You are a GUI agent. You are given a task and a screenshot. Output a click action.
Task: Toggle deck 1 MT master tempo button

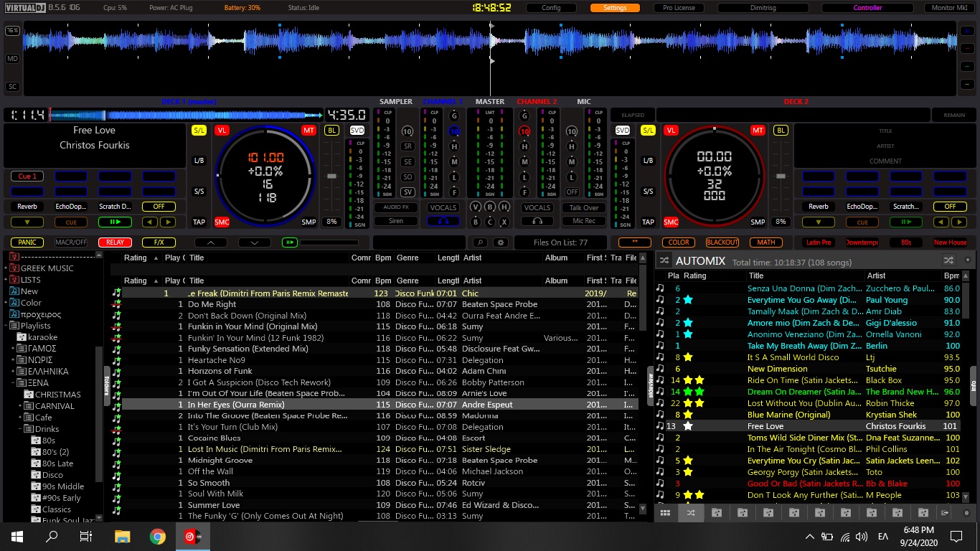(308, 130)
